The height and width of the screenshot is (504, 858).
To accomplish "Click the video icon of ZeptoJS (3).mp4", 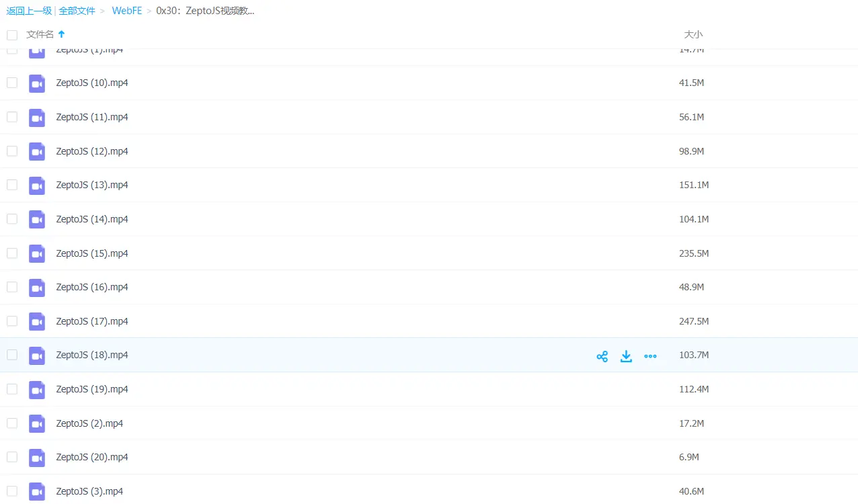I will tap(37, 491).
